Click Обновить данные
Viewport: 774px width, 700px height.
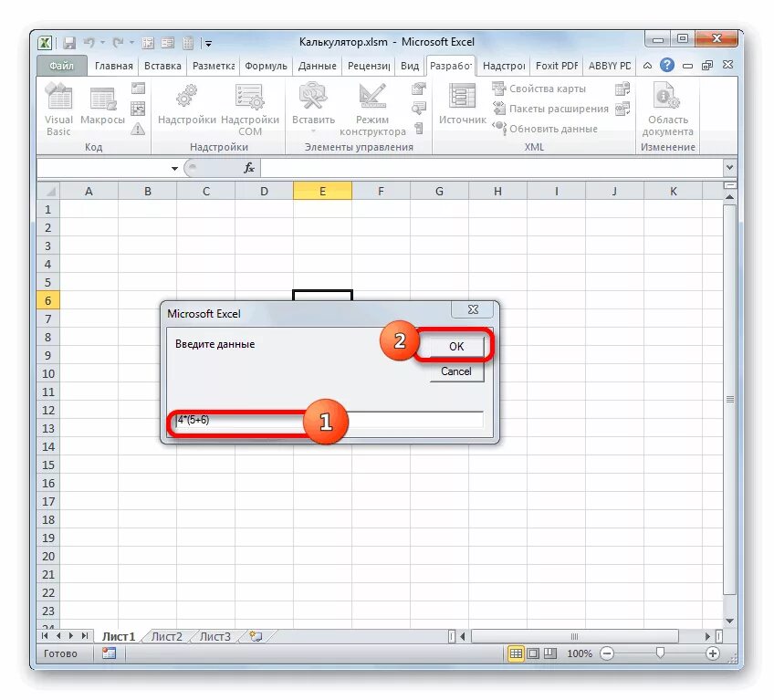[x=545, y=129]
